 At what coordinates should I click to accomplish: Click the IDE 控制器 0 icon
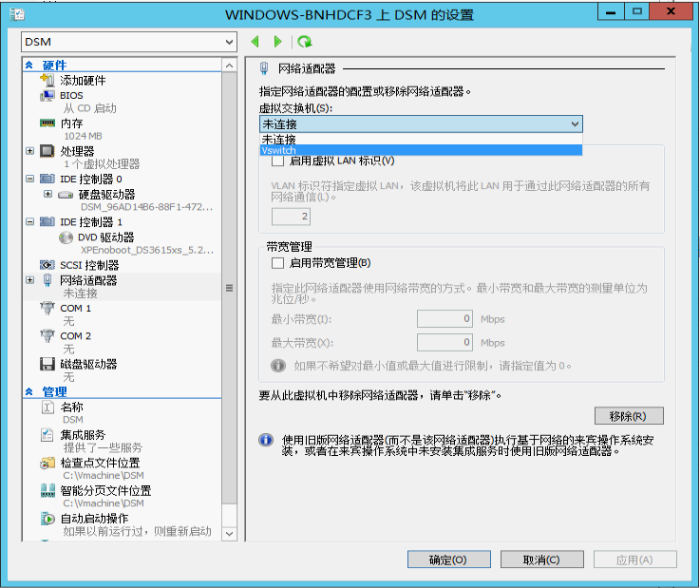[x=47, y=179]
